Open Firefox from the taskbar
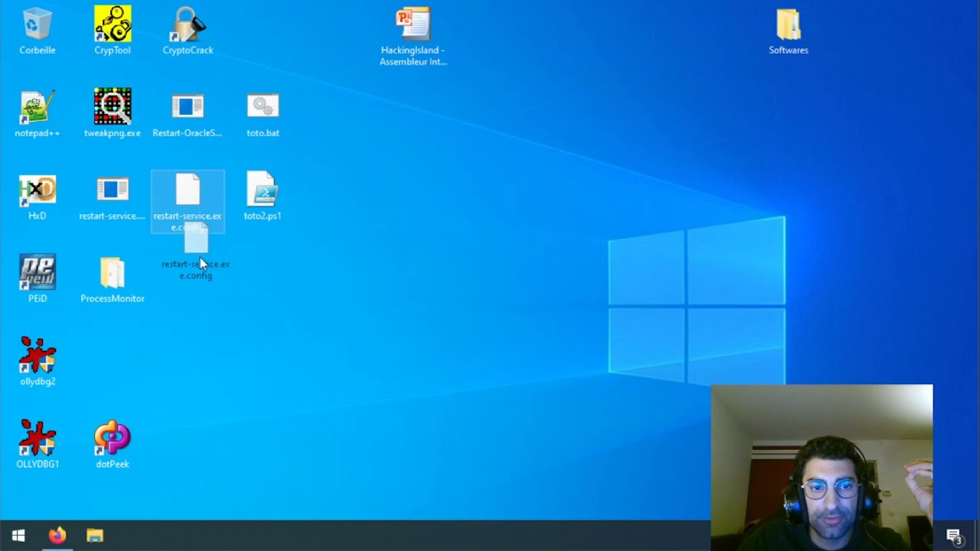Viewport: 980px width, 551px height. tap(57, 536)
